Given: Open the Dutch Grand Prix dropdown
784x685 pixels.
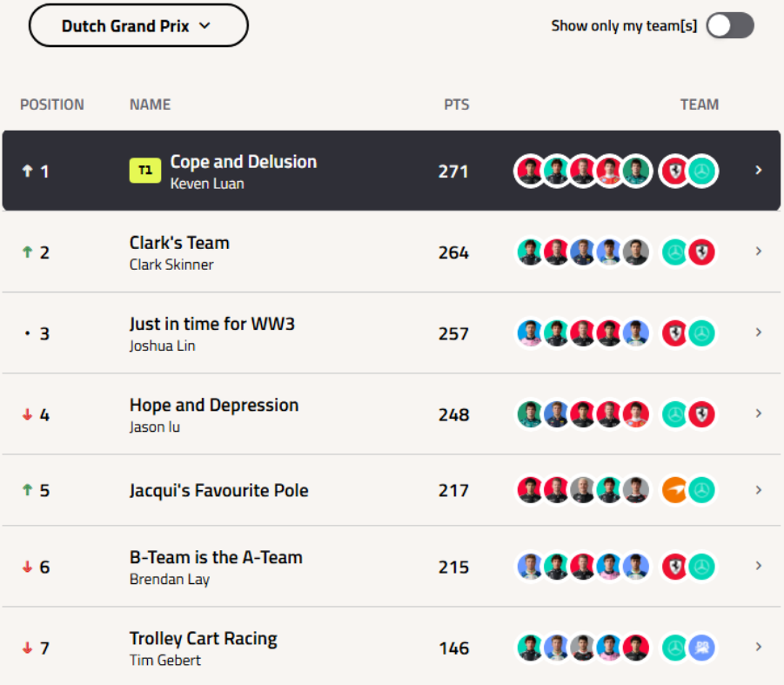Looking at the screenshot, I should point(138,25).
